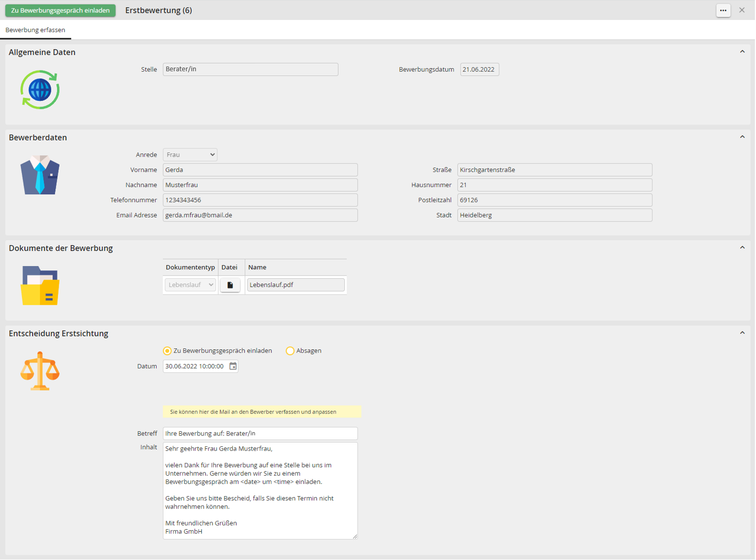This screenshot has height=560, width=756.
Task: Collapse the Allgemeine Daten section
Action: [x=742, y=52]
